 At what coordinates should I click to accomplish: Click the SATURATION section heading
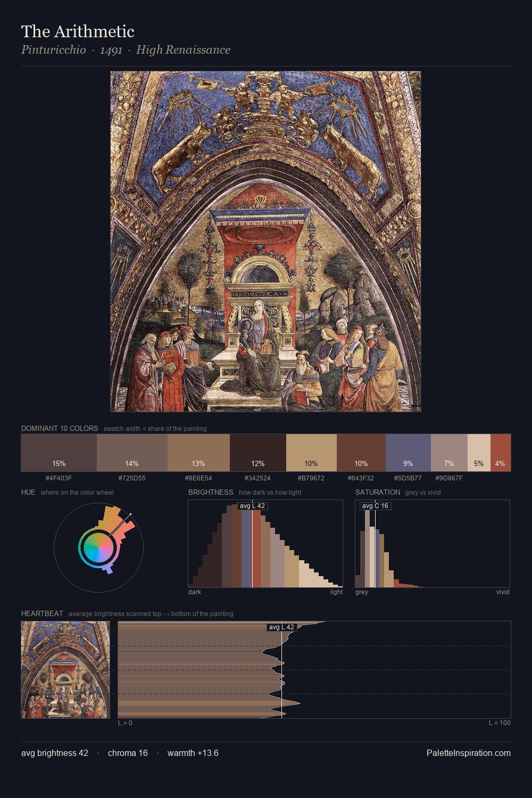(x=378, y=492)
